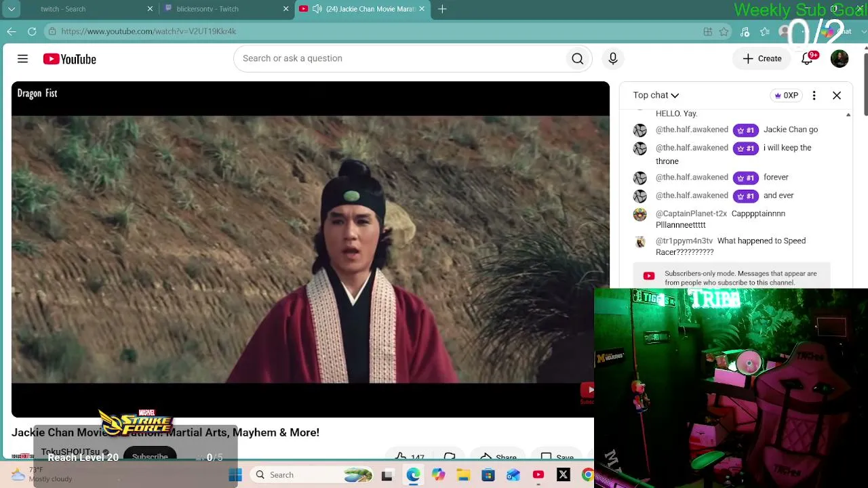The width and height of the screenshot is (868, 488).
Task: Open Microsoft Edge from the taskbar
Action: coord(413,475)
